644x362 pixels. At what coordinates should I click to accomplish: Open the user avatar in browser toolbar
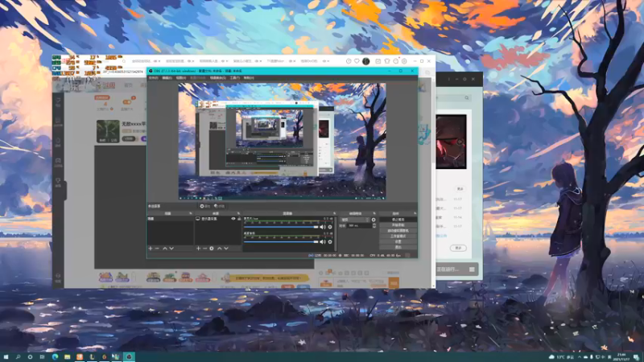[366, 61]
